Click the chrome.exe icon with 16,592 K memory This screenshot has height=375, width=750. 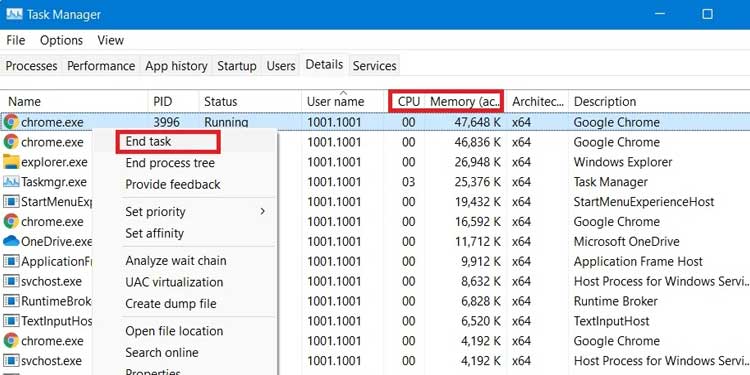pos(11,221)
